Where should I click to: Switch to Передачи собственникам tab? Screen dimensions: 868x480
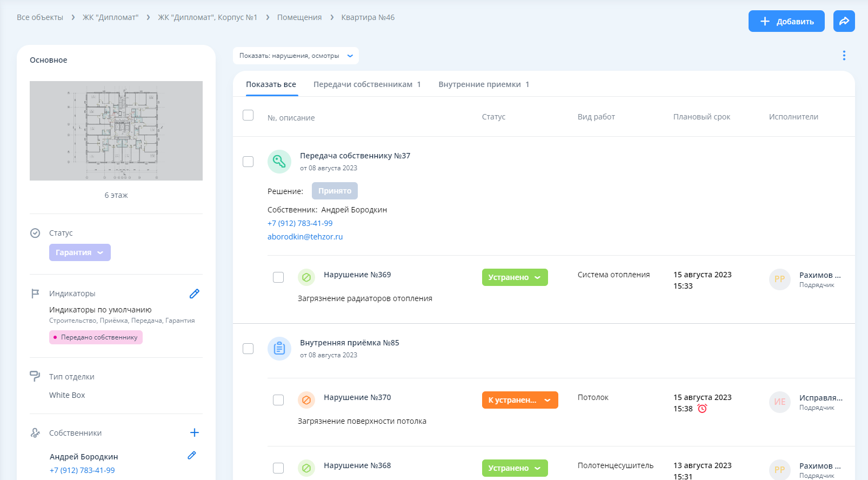tap(366, 84)
